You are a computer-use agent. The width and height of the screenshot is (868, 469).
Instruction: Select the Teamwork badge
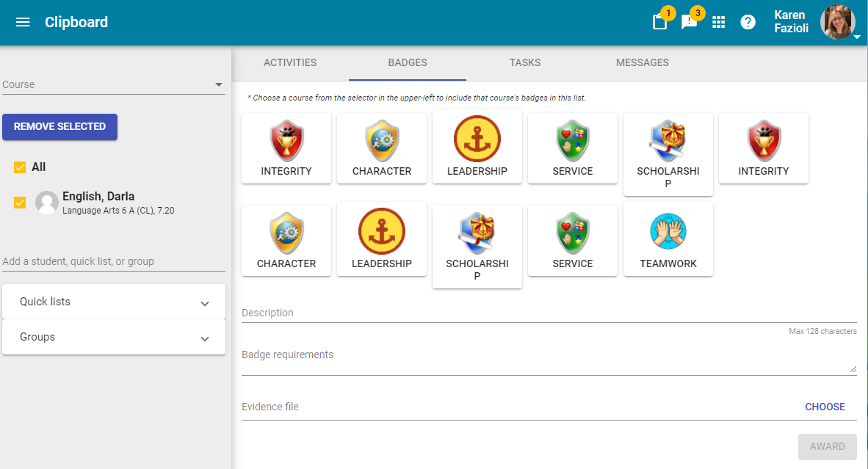(x=668, y=239)
